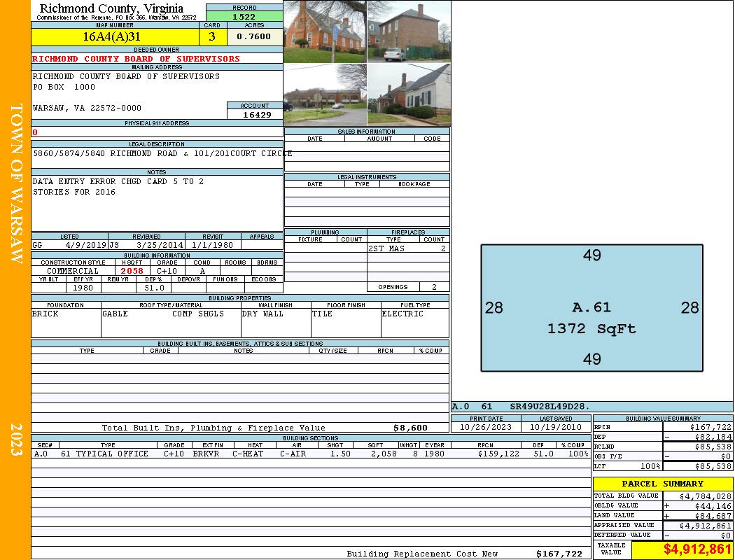735x560 pixels.
Task: Select the green Record number 1522 field
Action: coord(244,16)
